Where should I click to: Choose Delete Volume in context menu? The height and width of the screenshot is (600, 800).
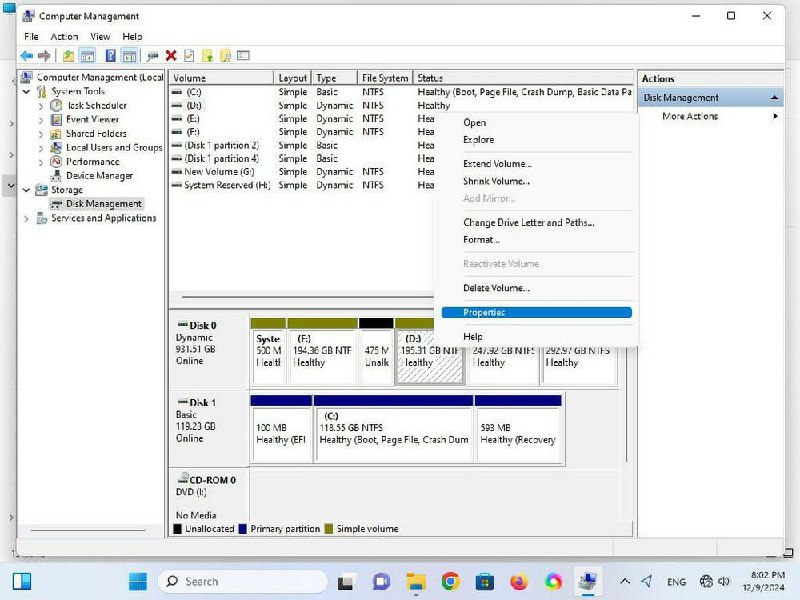pyautogui.click(x=537, y=288)
